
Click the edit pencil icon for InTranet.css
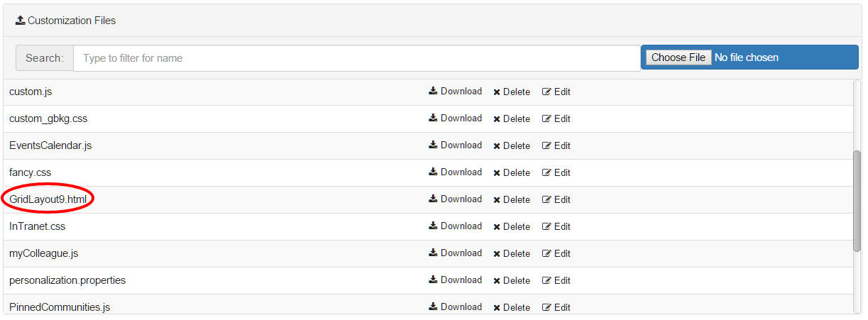546,226
